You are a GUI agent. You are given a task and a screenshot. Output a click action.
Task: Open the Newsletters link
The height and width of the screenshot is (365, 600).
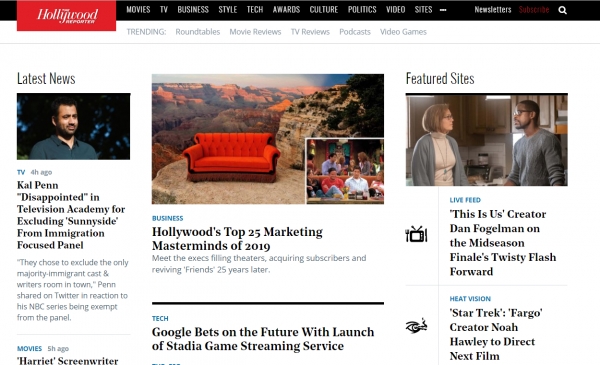(x=493, y=10)
